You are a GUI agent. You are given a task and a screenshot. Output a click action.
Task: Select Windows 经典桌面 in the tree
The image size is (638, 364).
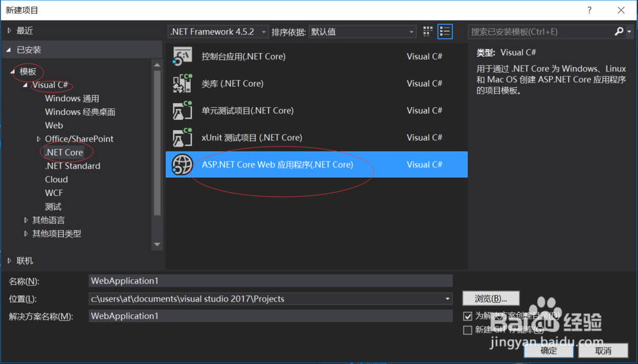tap(80, 112)
